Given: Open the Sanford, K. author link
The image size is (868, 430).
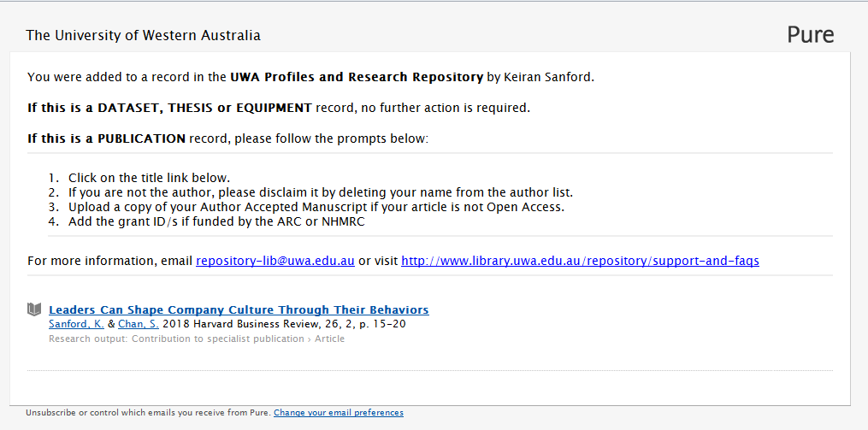Looking at the screenshot, I should [x=76, y=325].
